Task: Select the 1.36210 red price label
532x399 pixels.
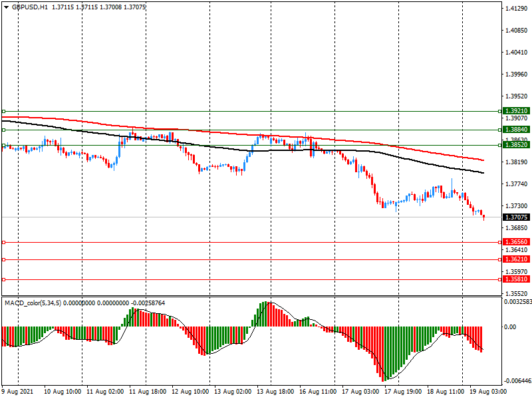Action: (x=516, y=259)
